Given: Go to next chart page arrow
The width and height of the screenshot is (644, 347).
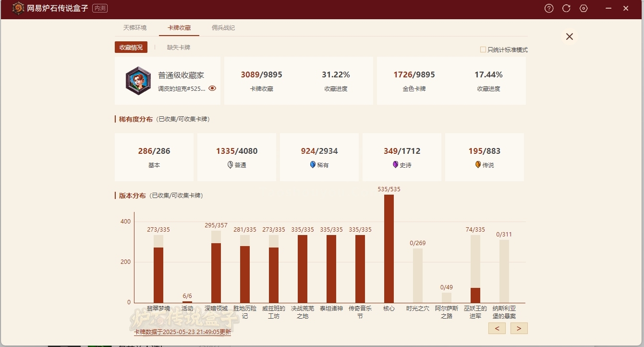Looking at the screenshot, I should [x=519, y=328].
